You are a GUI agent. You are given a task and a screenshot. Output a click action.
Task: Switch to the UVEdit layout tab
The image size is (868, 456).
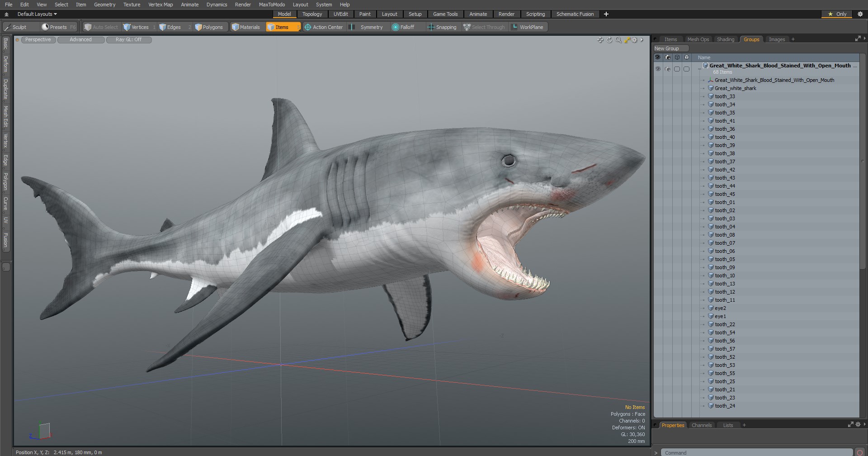pos(341,14)
